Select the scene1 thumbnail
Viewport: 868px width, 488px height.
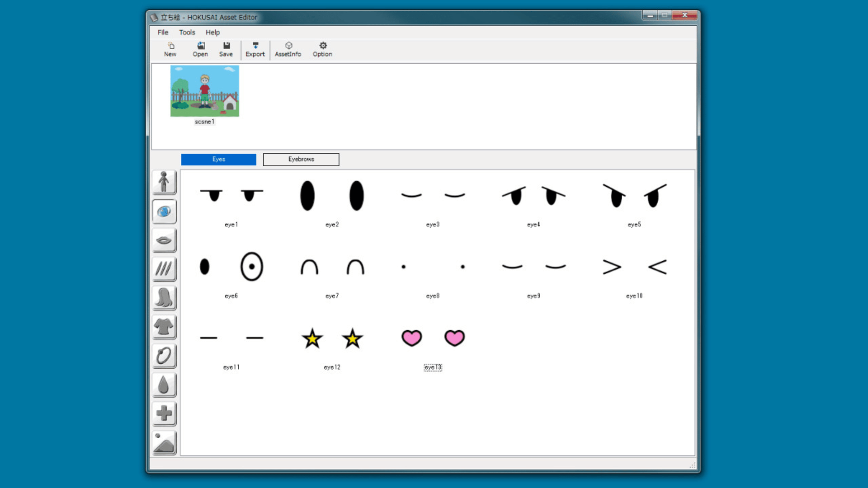205,91
